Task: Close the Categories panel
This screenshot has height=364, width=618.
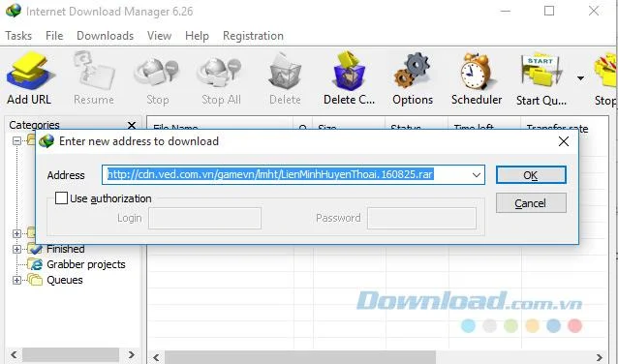Action: (132, 125)
